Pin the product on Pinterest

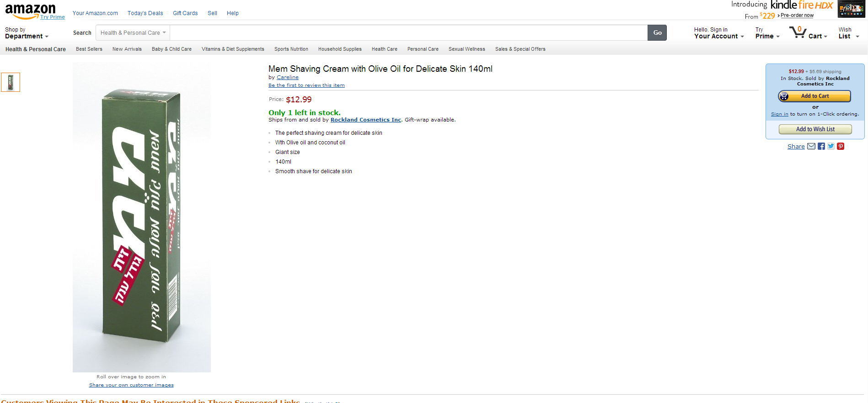tap(841, 146)
